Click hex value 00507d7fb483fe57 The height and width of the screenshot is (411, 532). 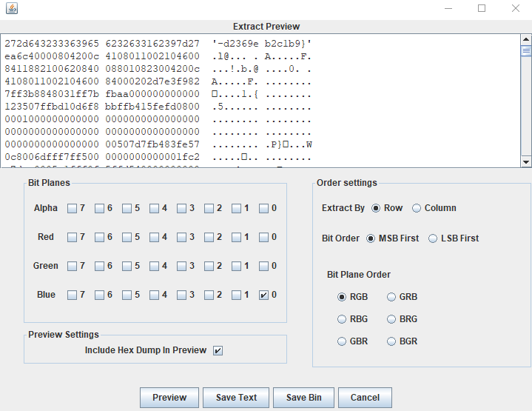[152, 144]
